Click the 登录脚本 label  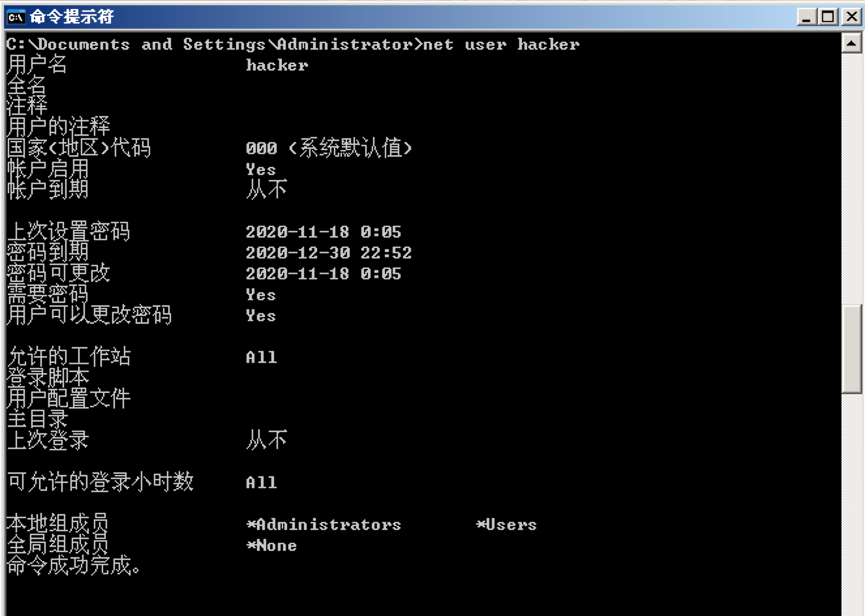point(48,378)
